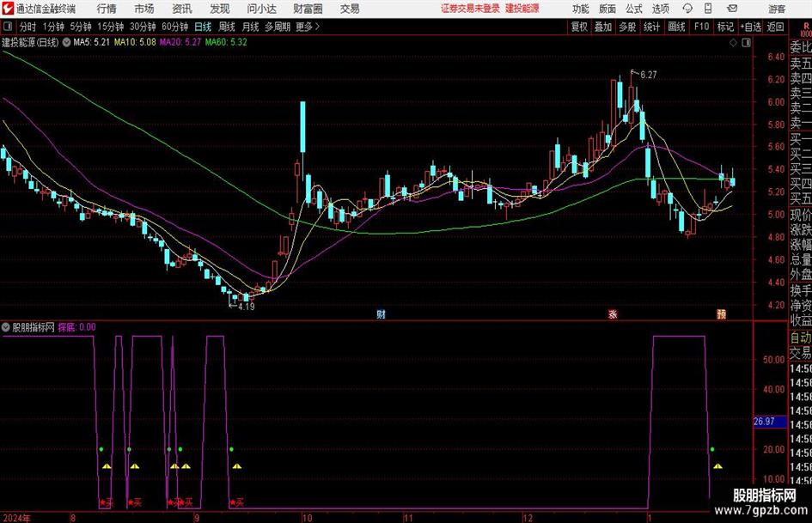Viewport: 812px width, 523px height.
Task: Click the red 建投能源 stock name in title bar
Action: tap(522, 9)
